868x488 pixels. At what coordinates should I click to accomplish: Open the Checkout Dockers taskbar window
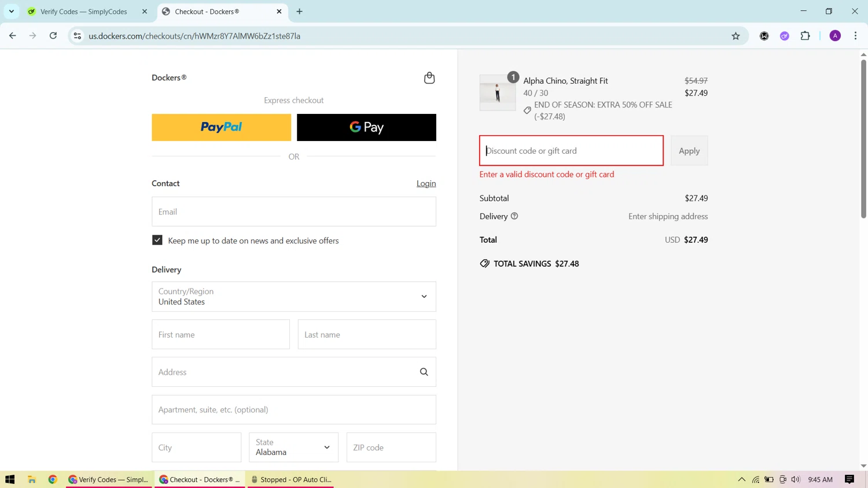point(200,479)
